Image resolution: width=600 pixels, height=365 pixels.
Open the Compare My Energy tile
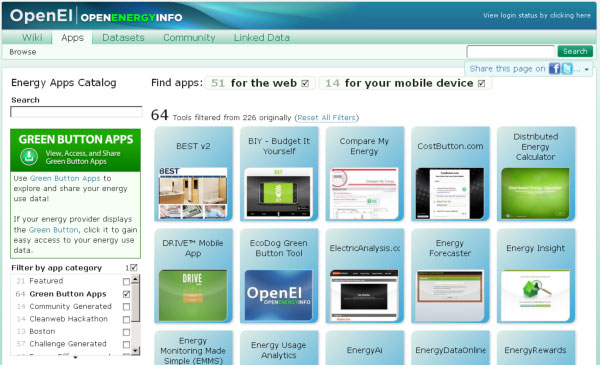[365, 174]
